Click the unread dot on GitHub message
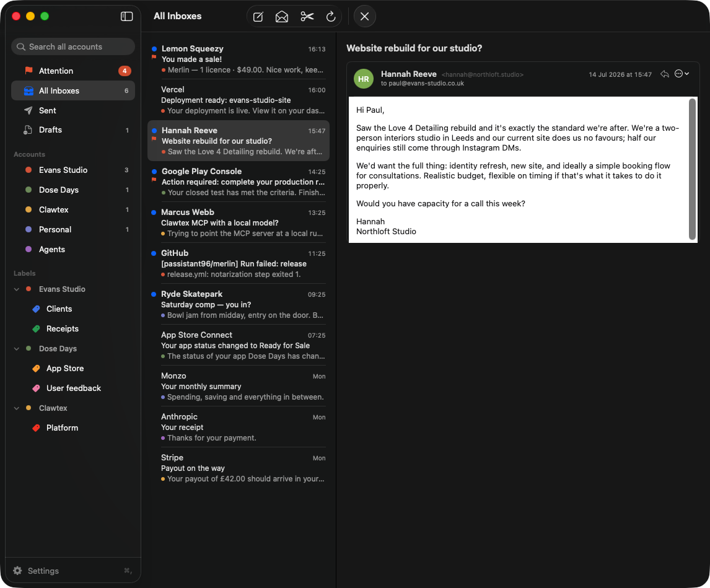 click(154, 253)
